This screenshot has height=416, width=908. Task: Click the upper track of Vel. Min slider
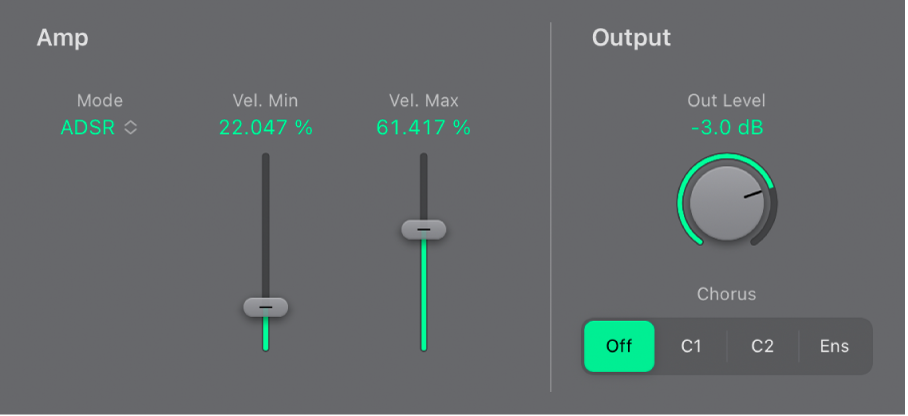265,220
